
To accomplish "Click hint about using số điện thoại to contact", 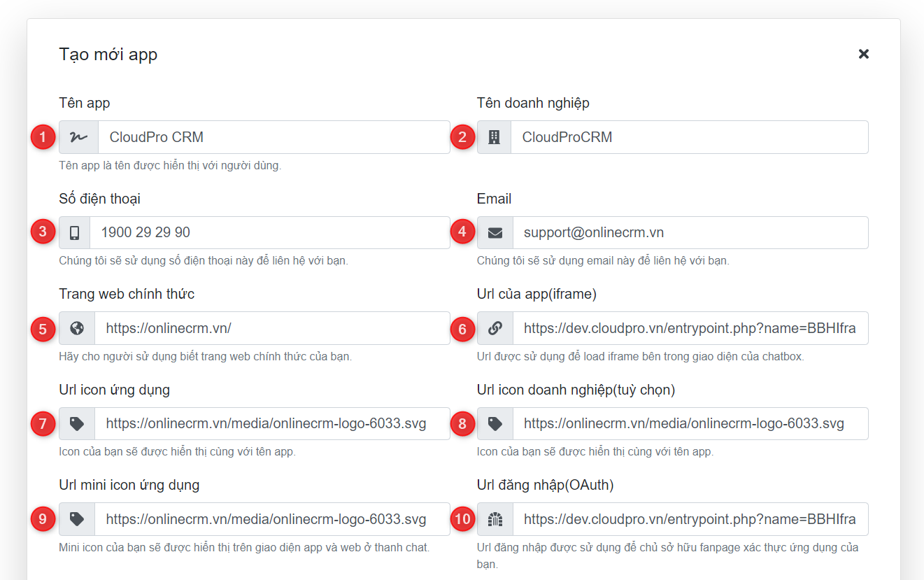I will pos(204,261).
